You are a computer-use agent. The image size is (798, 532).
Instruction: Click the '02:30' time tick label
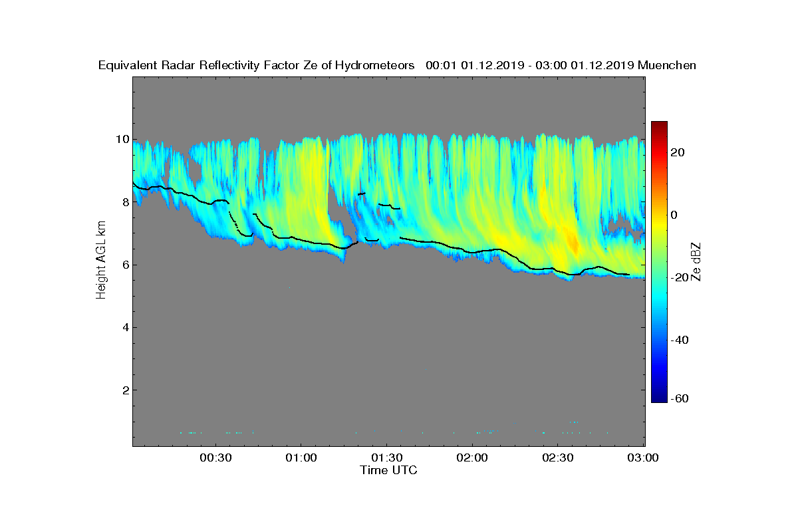(x=558, y=458)
